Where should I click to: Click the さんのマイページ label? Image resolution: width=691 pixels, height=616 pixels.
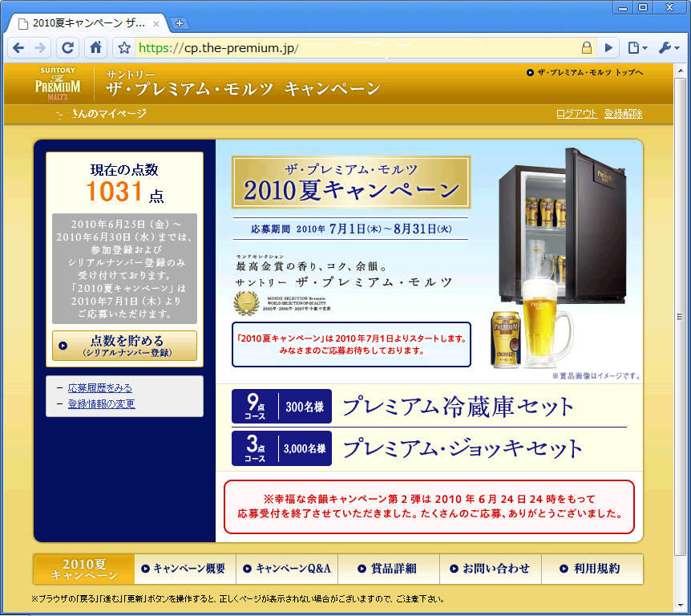coord(109,114)
